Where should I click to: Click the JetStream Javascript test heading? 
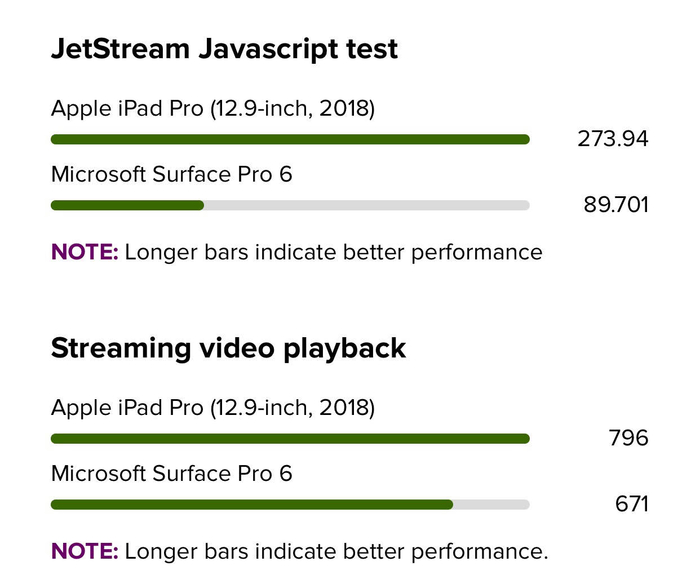pyautogui.click(x=224, y=48)
